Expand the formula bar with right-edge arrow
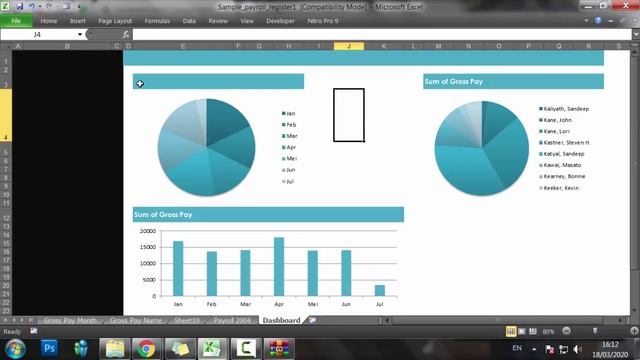This screenshot has height=360, width=640. pos(636,35)
